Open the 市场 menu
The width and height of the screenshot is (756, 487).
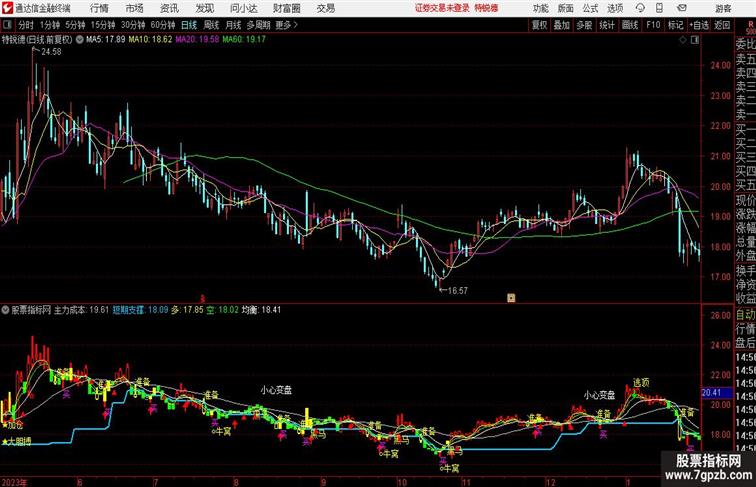(x=135, y=8)
